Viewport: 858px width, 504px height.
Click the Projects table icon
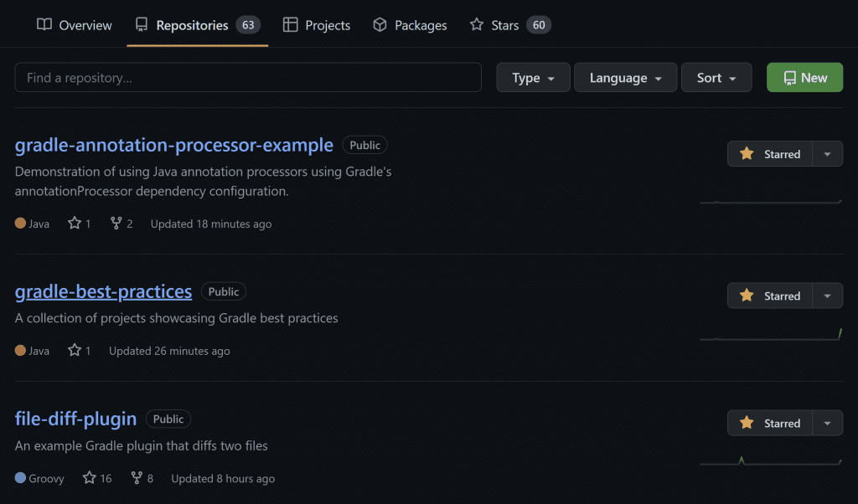[291, 25]
